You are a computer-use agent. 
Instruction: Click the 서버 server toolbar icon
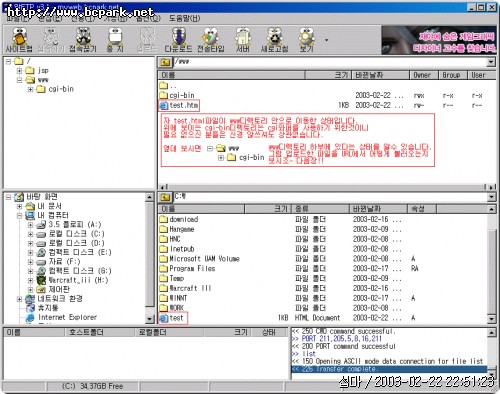click(x=243, y=40)
